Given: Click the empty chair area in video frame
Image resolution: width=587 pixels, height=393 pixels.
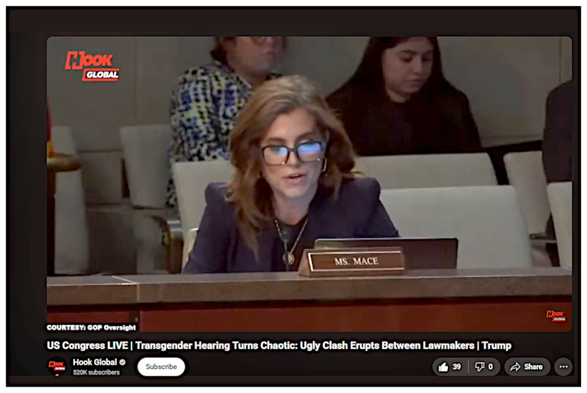Looking at the screenshot, I should pyautogui.click(x=456, y=225).
